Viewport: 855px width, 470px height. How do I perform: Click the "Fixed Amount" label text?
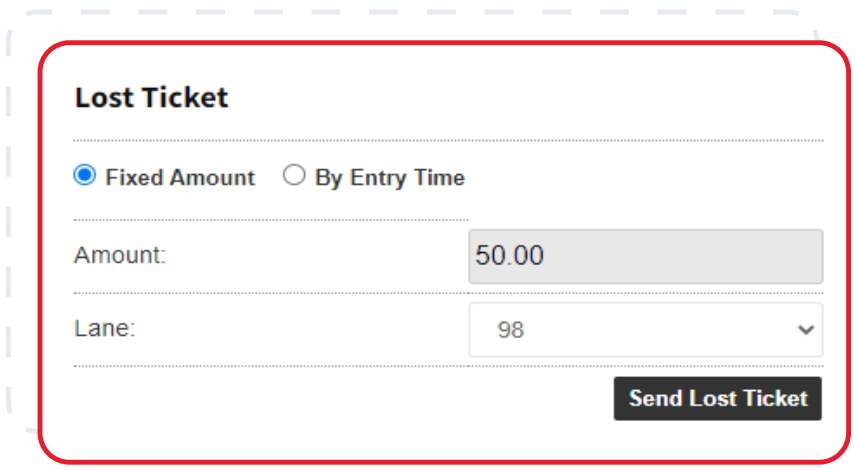click(180, 178)
